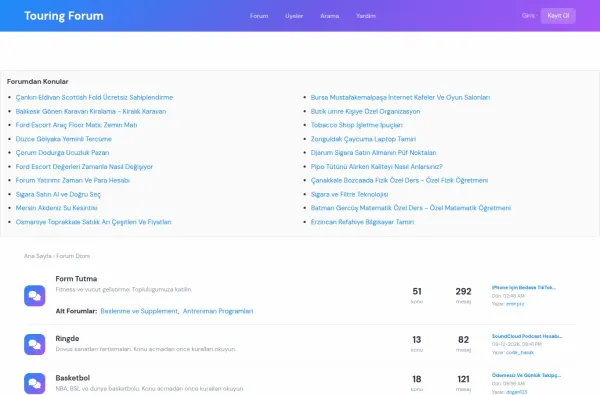600x395 pixels.
Task: Open Ford Escort Değerleri topic link
Action: pyautogui.click(x=84, y=167)
